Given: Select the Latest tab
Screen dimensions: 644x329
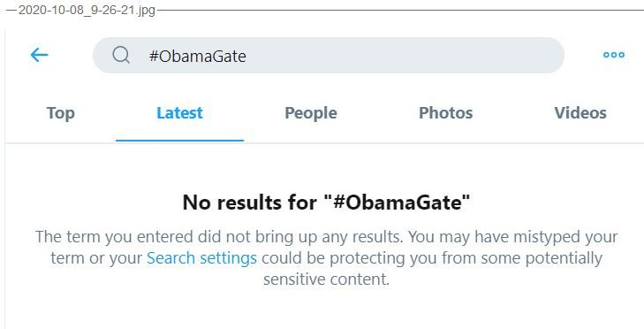Looking at the screenshot, I should [179, 112].
